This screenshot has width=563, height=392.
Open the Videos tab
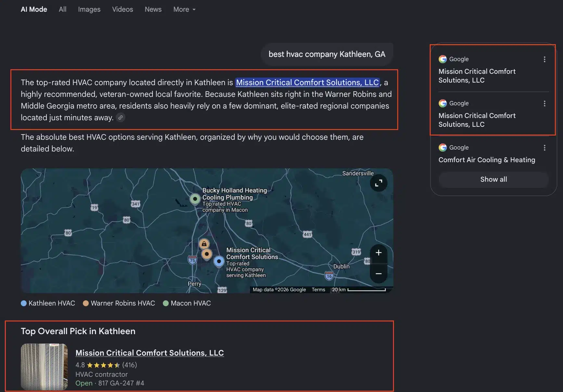tap(123, 9)
